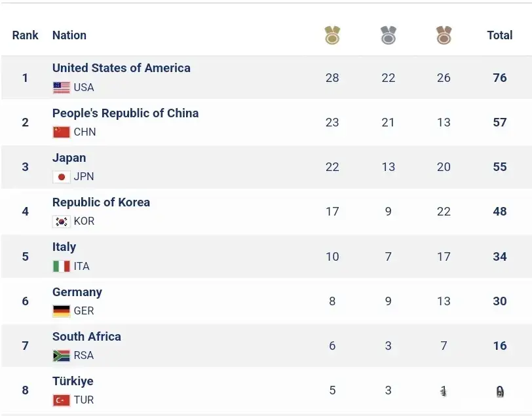The width and height of the screenshot is (532, 416).
Task: Click the Italy flag icon
Action: click(62, 266)
